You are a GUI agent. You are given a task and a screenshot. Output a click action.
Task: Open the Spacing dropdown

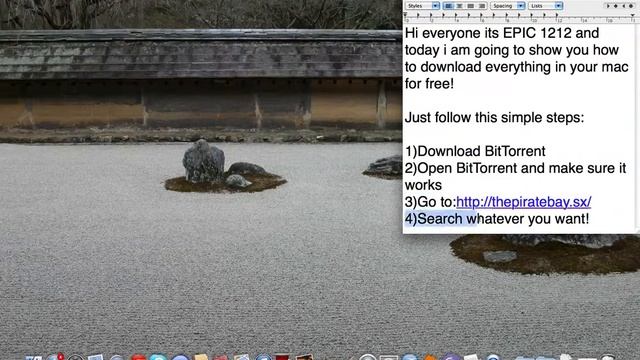pyautogui.click(x=507, y=6)
